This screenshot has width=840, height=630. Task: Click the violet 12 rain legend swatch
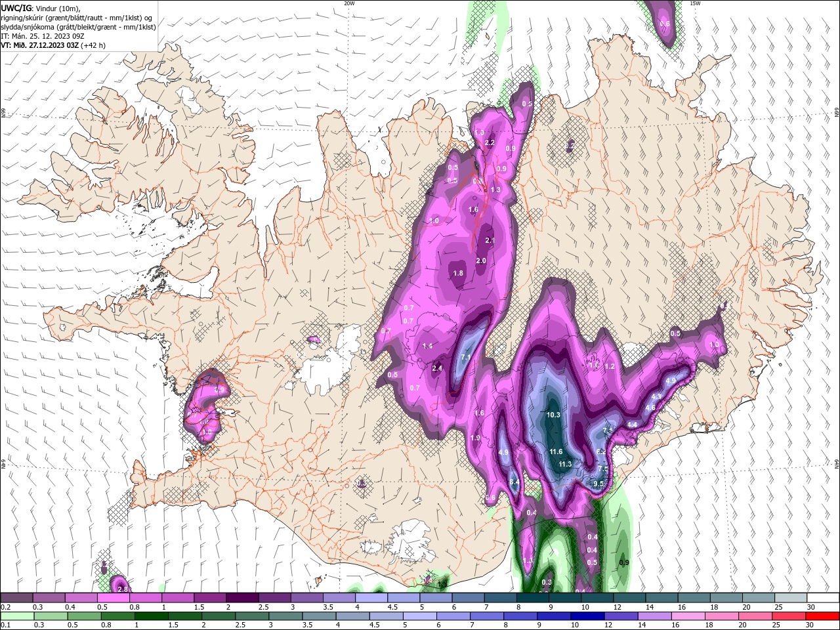(621, 616)
